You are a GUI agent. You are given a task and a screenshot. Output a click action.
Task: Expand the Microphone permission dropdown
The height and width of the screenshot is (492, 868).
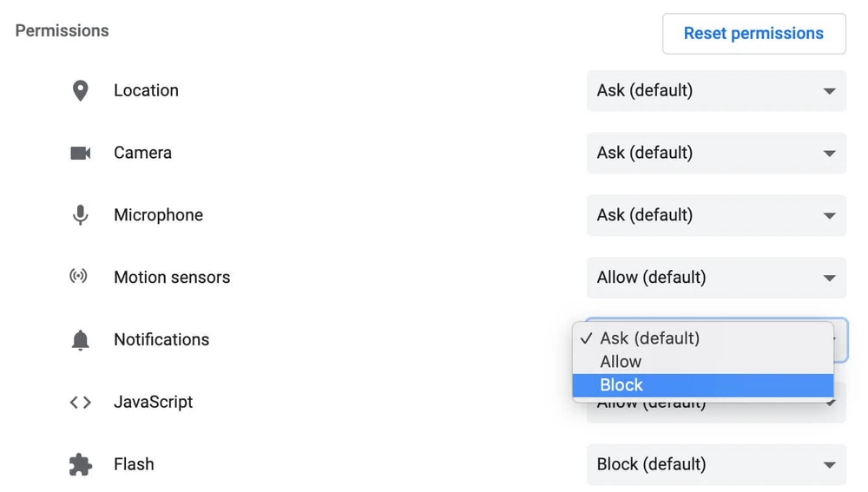pyautogui.click(x=716, y=215)
